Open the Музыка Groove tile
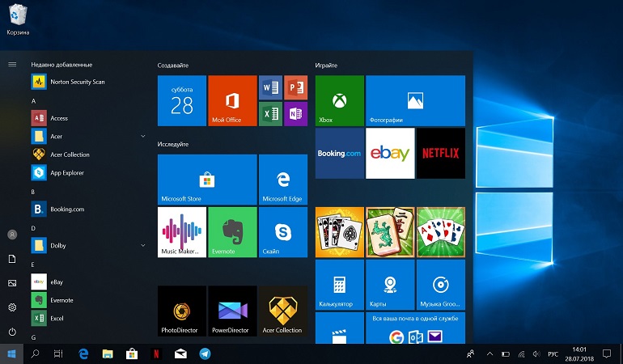Screen dimensions: 623x364 [441, 285]
